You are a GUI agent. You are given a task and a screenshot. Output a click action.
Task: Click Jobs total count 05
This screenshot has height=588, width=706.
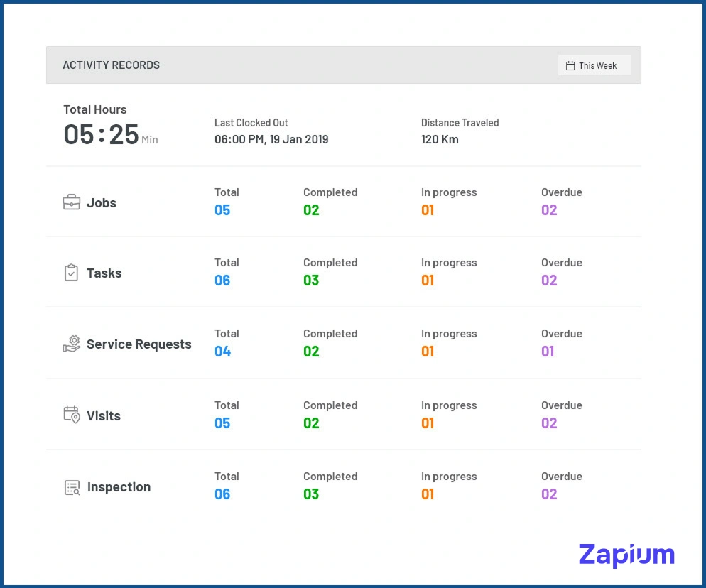[x=222, y=210]
